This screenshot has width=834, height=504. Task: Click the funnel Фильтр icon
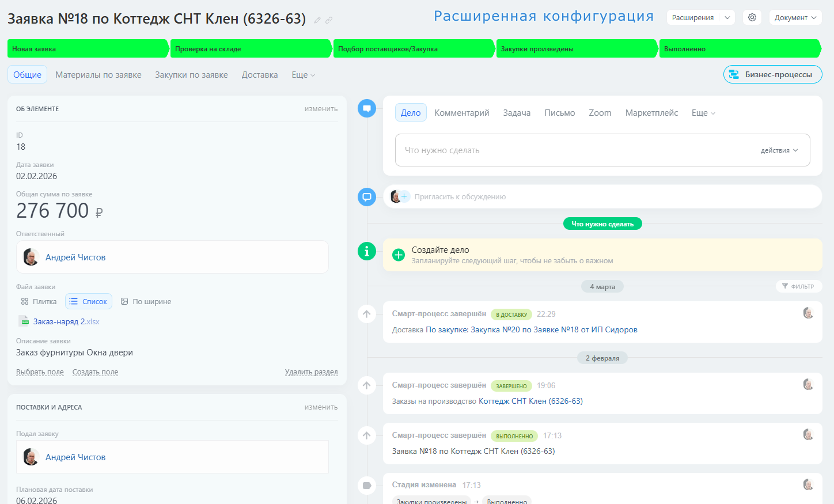point(784,286)
